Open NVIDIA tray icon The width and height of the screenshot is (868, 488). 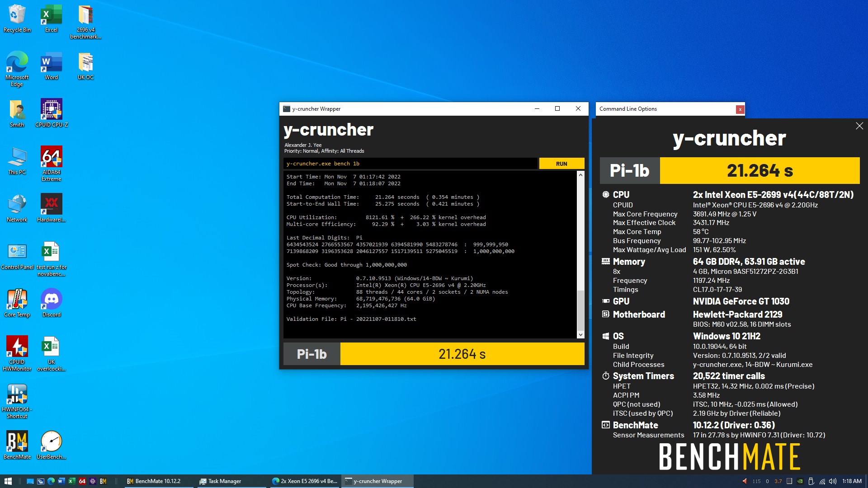(x=800, y=481)
